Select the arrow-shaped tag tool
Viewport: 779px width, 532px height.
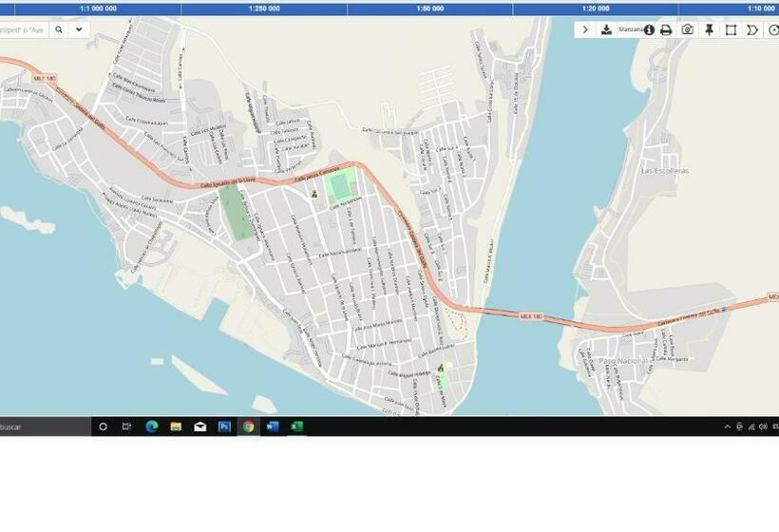752,29
